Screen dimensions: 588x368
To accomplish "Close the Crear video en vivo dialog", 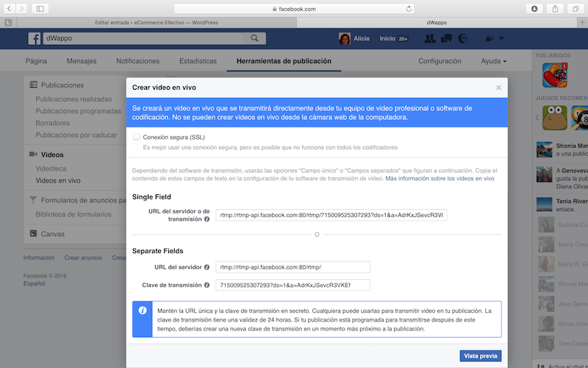I will (498, 88).
